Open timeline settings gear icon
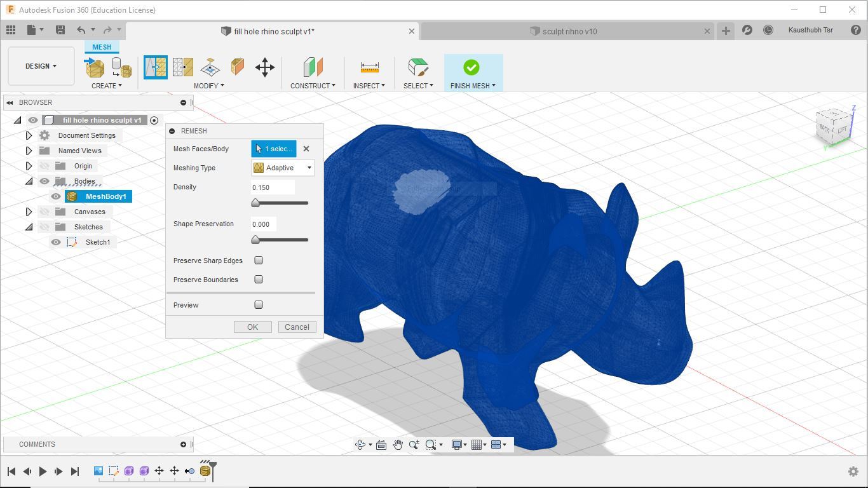 point(853,471)
